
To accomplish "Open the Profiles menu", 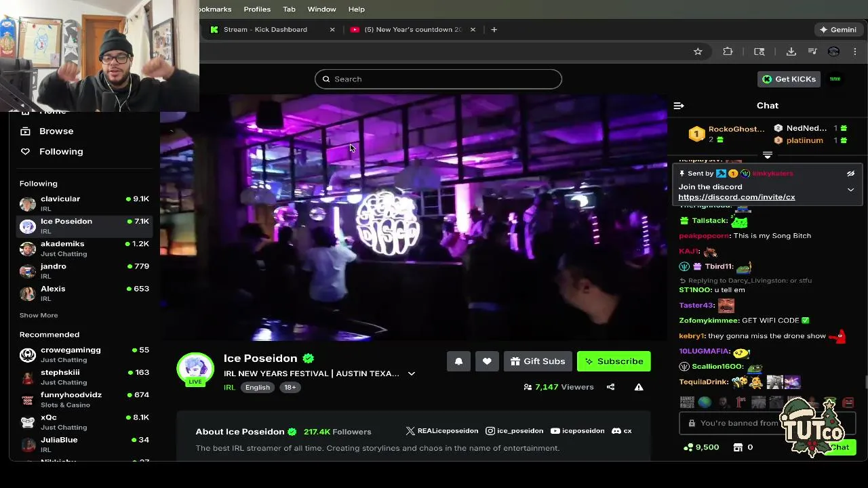I will click(257, 9).
